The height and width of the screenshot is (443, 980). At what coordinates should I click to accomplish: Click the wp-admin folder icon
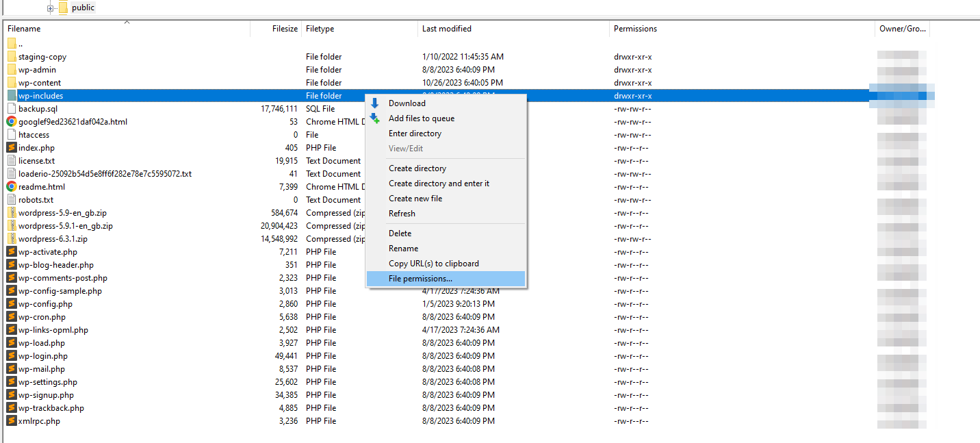click(12, 70)
